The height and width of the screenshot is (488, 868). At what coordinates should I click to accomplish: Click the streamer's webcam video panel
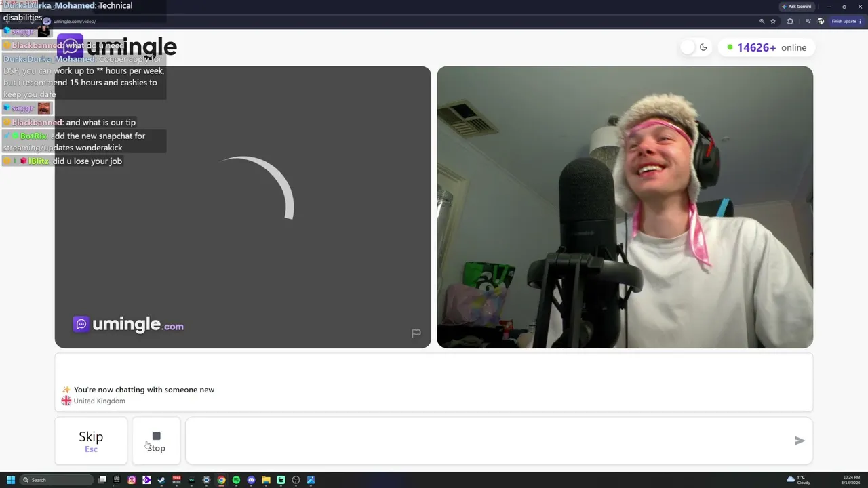coord(625,207)
